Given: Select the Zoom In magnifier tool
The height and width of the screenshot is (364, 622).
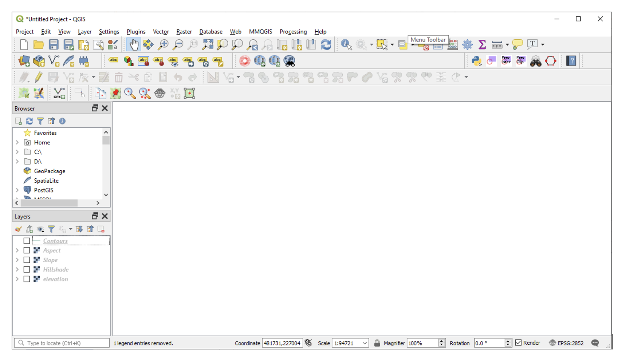Looking at the screenshot, I should pos(163,45).
